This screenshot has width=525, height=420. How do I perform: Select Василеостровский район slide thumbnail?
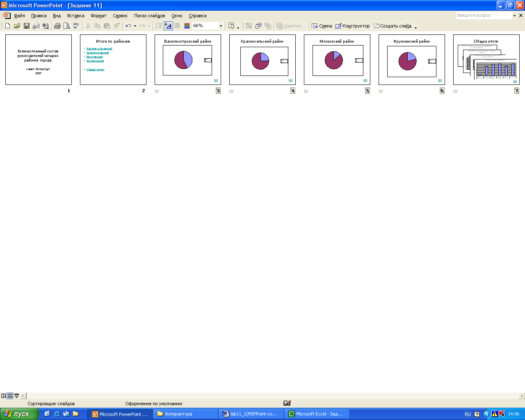[188, 59]
